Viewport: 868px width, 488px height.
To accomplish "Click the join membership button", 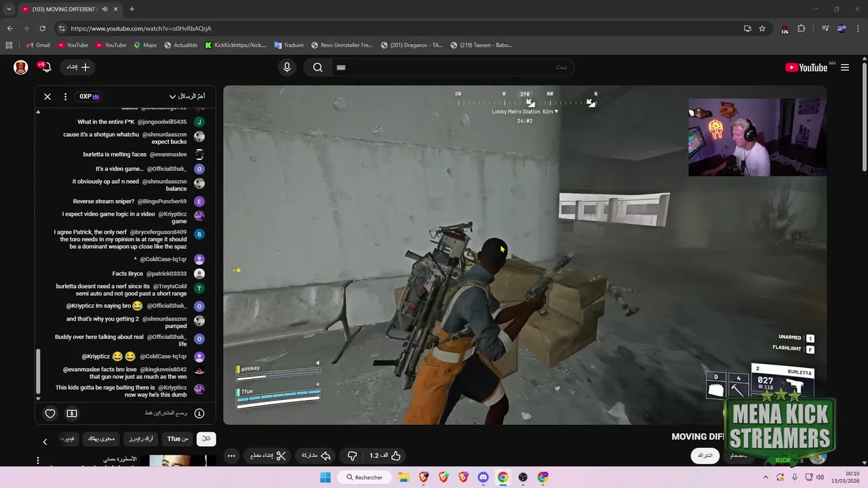I will pyautogui.click(x=739, y=455).
